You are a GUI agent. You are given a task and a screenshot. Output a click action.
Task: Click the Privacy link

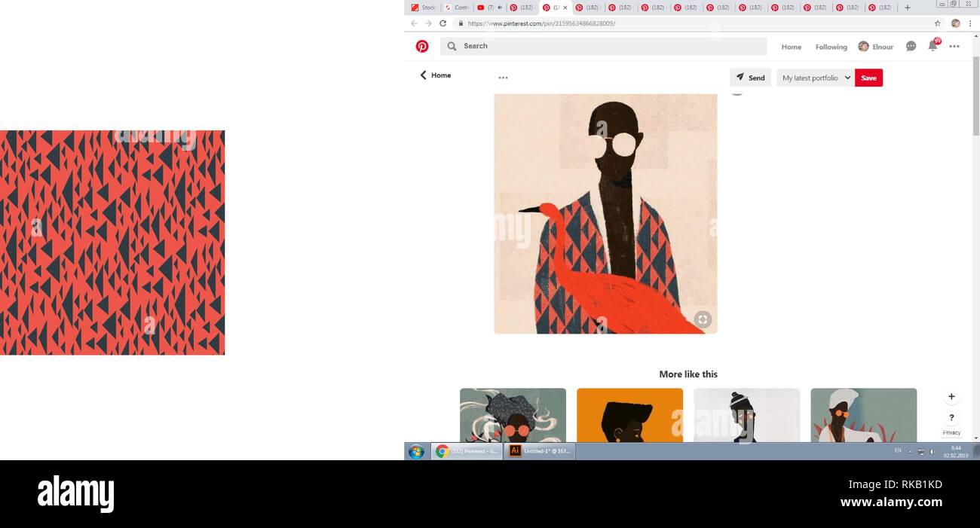[x=951, y=432]
